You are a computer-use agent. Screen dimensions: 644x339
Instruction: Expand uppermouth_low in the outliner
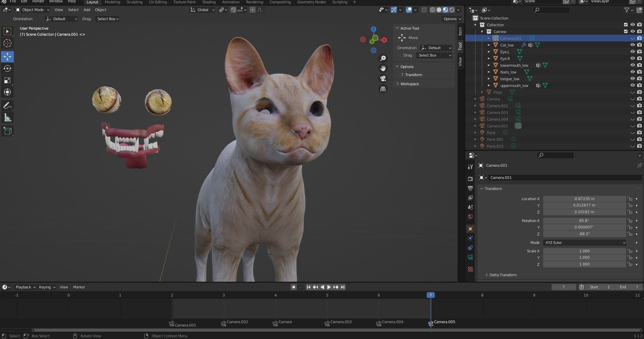pyautogui.click(x=489, y=85)
